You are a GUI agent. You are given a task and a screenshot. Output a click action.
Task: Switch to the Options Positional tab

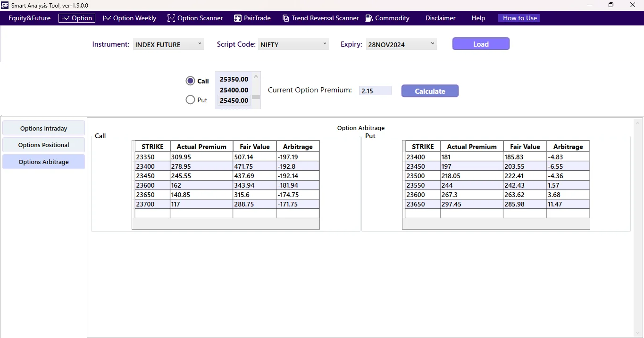tap(43, 145)
